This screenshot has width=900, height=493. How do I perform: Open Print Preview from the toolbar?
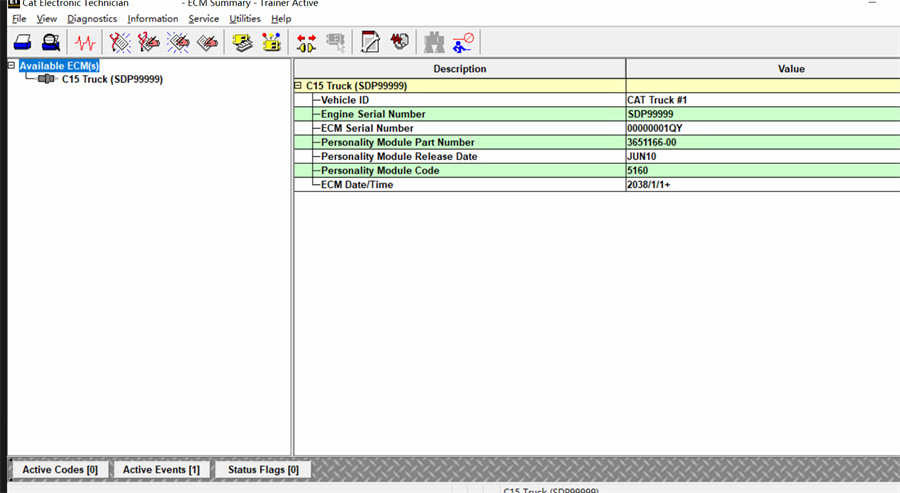tap(50, 43)
